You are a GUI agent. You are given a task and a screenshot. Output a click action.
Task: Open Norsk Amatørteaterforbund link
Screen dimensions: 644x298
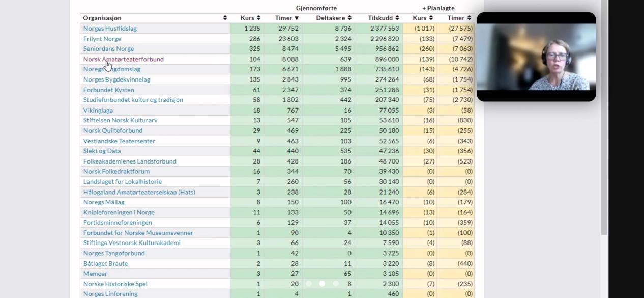point(124,59)
